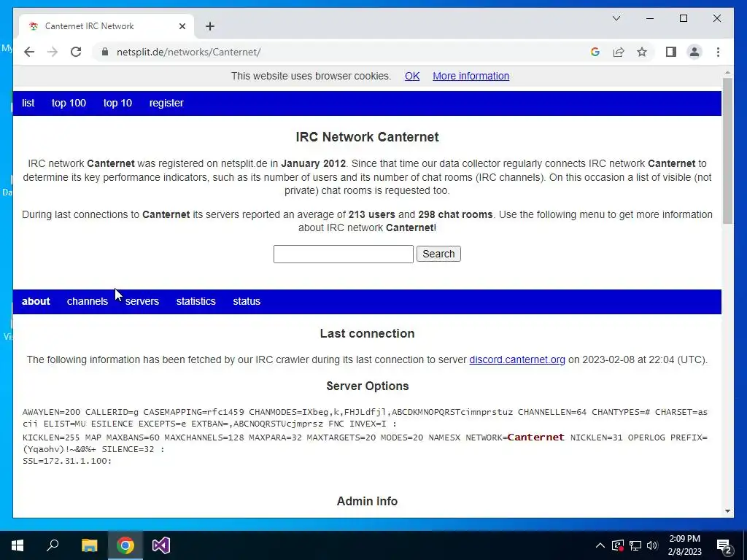View site info via padlock icon
Viewport: 747px width, 560px height.
coord(105,52)
